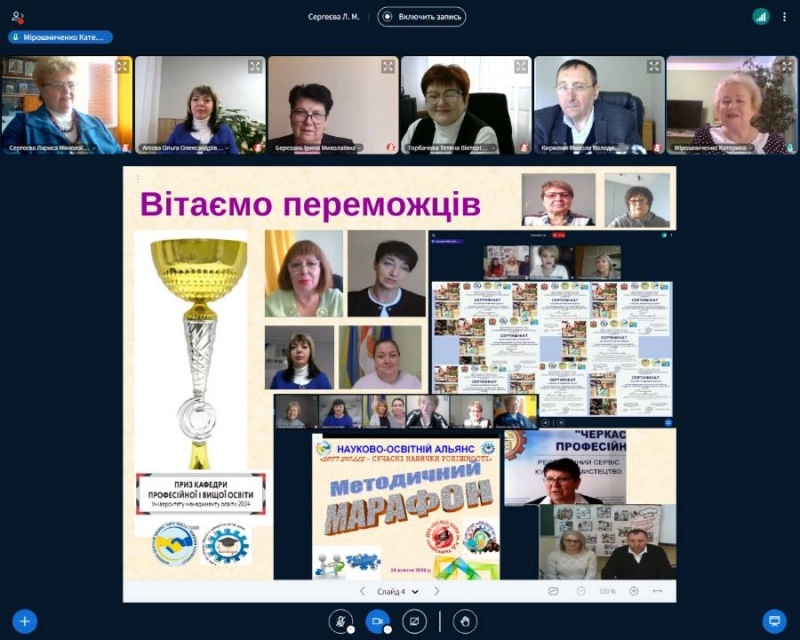Raise hand using the hand icon

coord(464,621)
